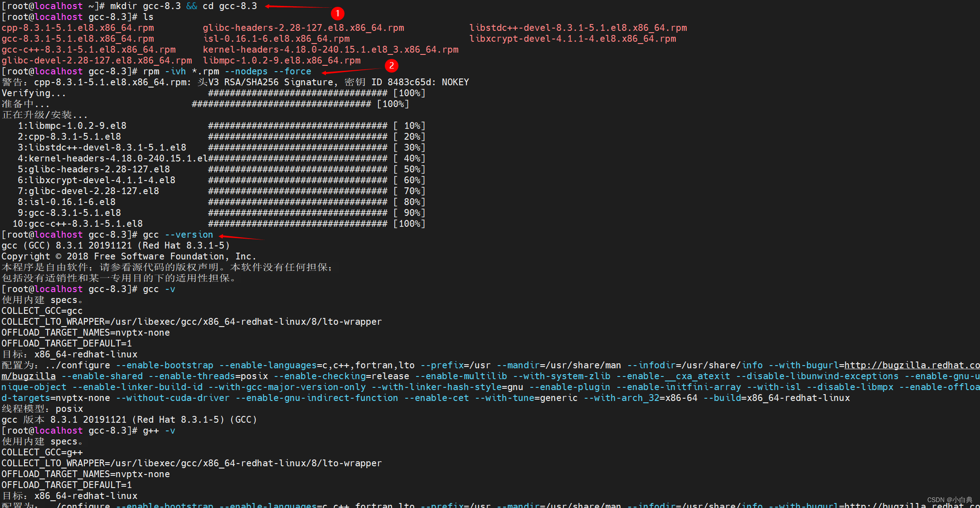
Task: Click the first COLLECT_LTO_WRAPPER path line
Action: (x=192, y=322)
